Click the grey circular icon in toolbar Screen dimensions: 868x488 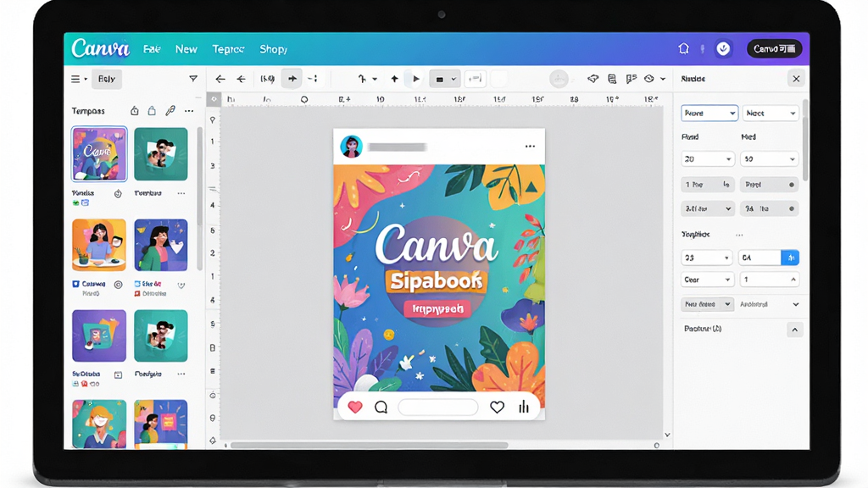[559, 79]
